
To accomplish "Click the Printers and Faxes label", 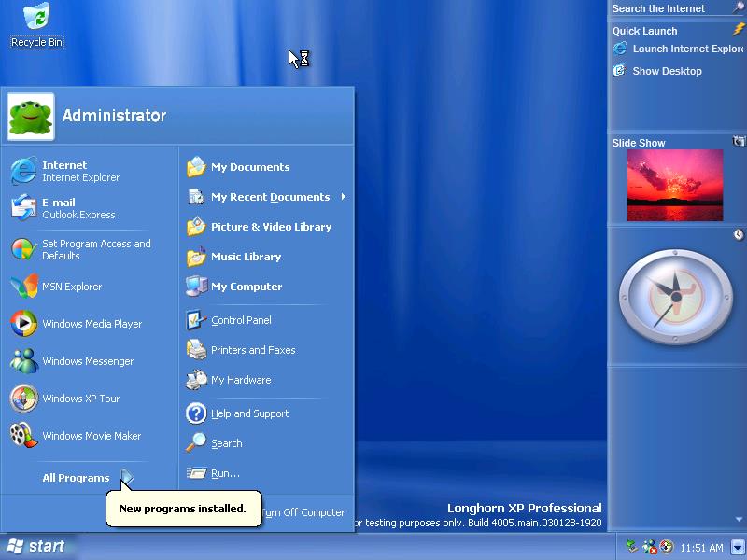I will tap(253, 350).
